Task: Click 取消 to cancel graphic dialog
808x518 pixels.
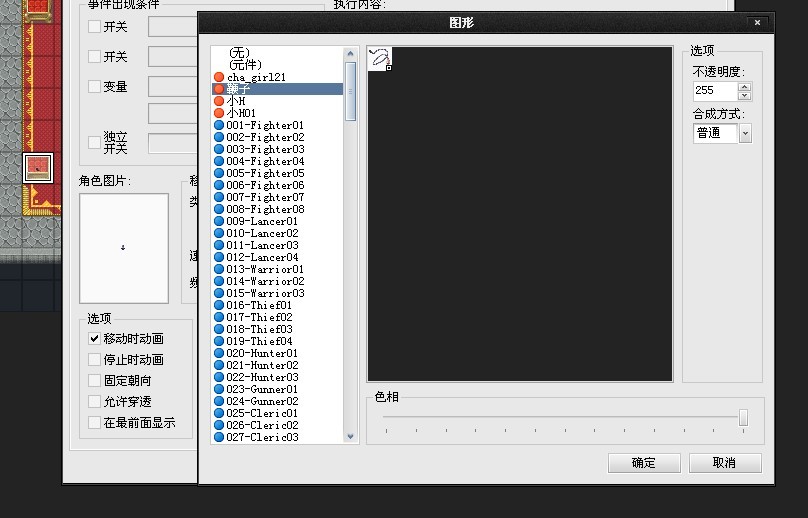Action: 725,463
